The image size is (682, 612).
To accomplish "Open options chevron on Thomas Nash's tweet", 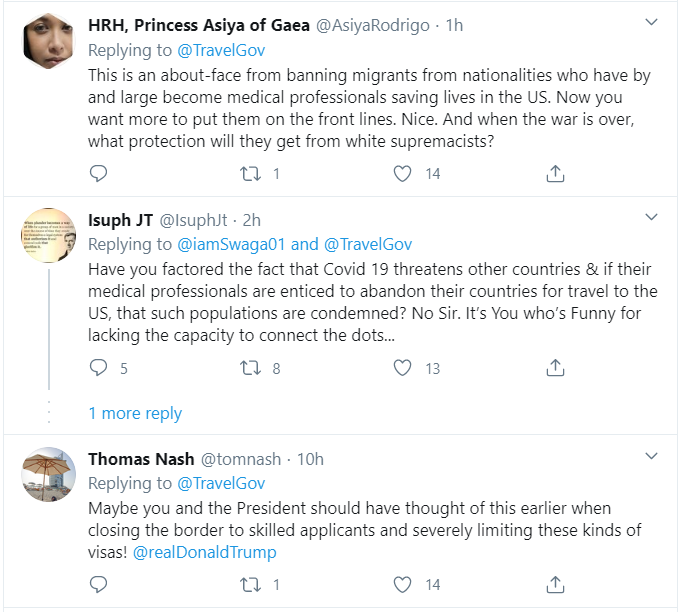I will (x=651, y=457).
